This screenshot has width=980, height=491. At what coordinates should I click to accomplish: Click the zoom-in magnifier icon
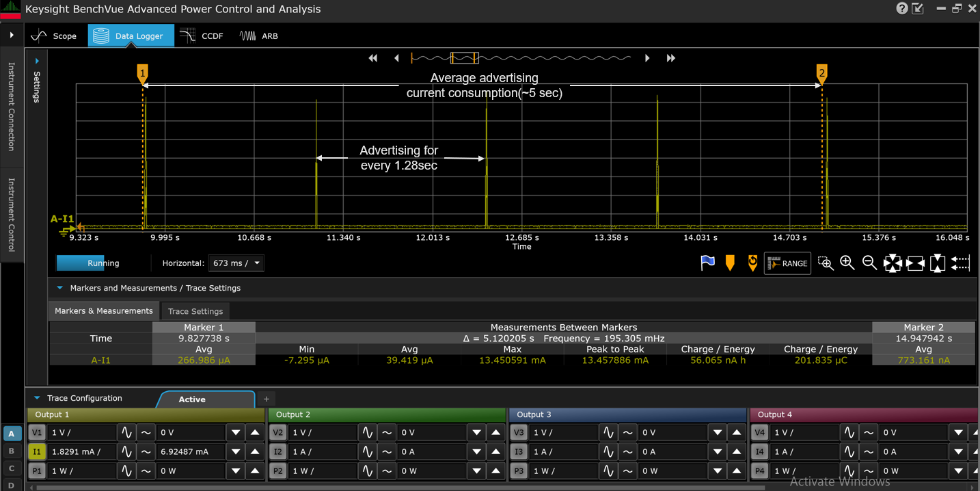coord(847,263)
